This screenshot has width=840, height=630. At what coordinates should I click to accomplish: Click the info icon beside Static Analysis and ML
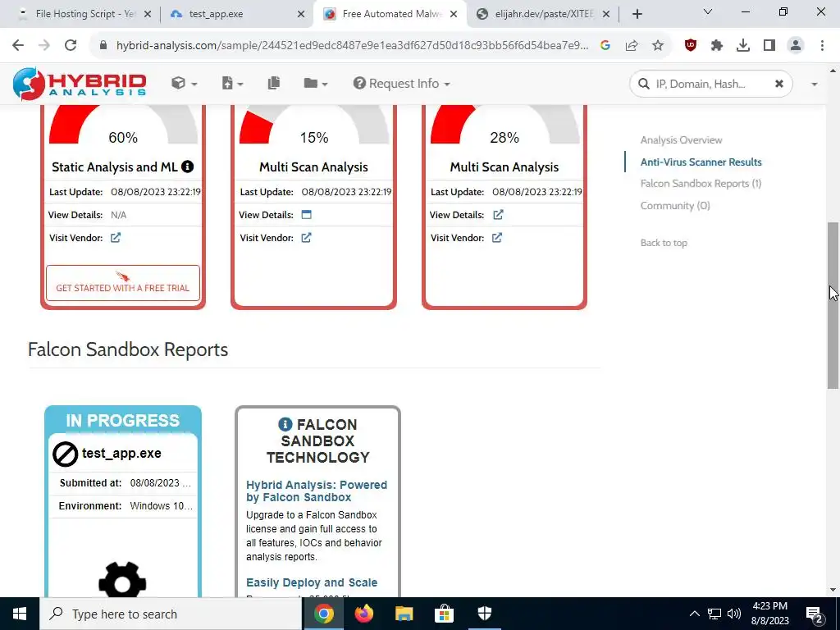[x=188, y=167]
